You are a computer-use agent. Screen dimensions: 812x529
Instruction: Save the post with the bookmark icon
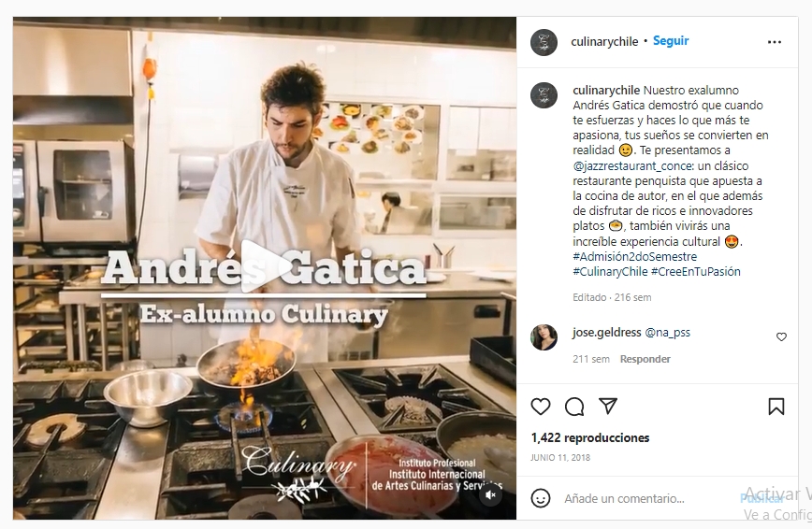click(776, 407)
